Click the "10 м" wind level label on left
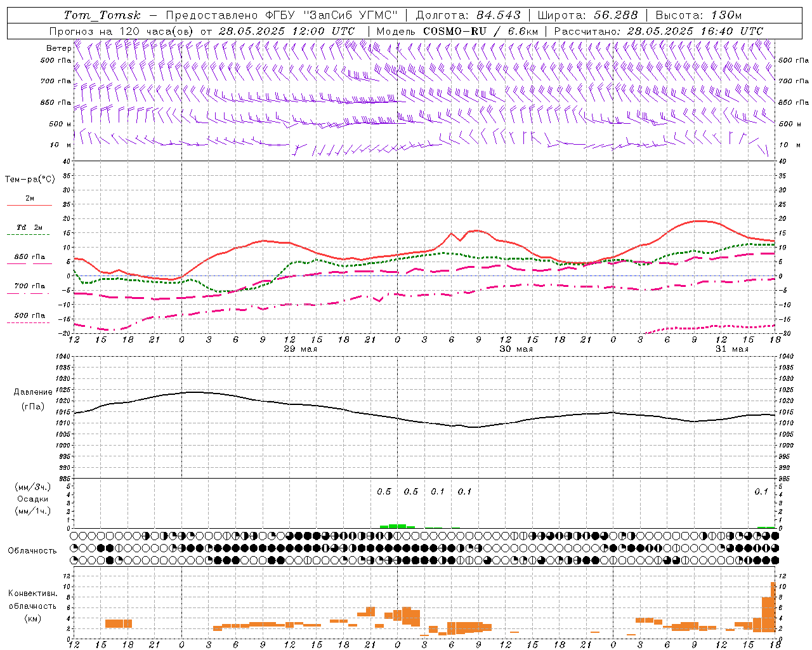 [60, 145]
